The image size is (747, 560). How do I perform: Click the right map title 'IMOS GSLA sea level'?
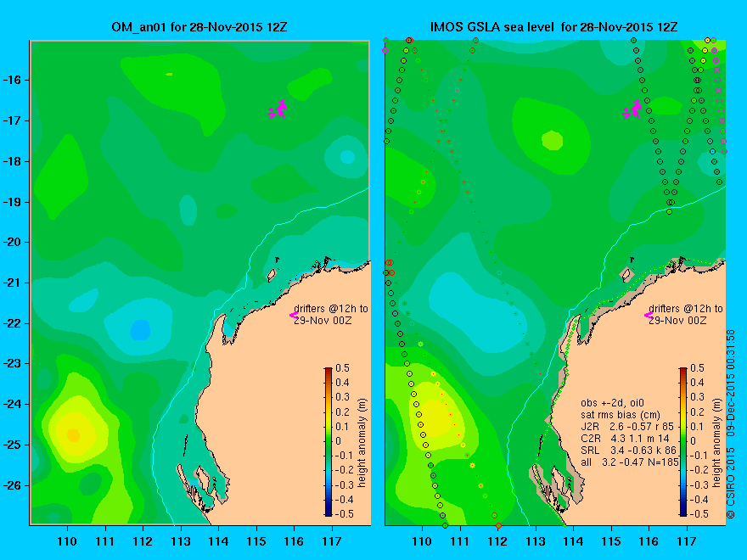click(x=492, y=26)
